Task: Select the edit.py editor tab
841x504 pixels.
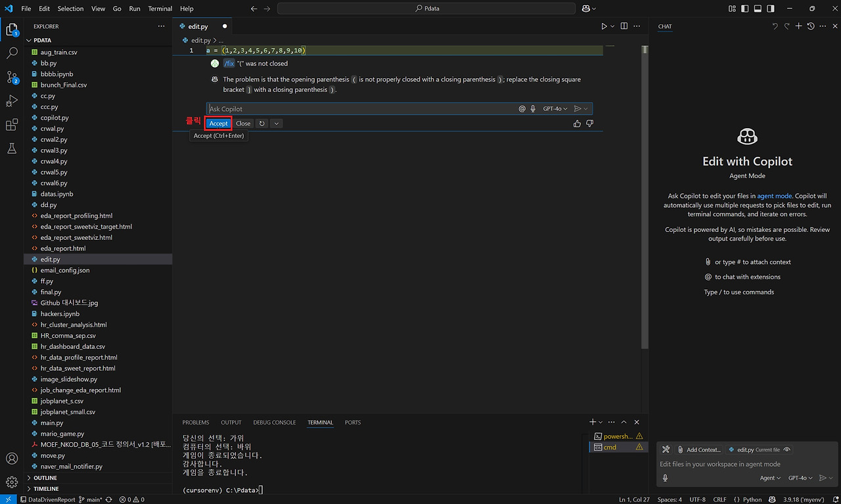Action: [x=202, y=26]
